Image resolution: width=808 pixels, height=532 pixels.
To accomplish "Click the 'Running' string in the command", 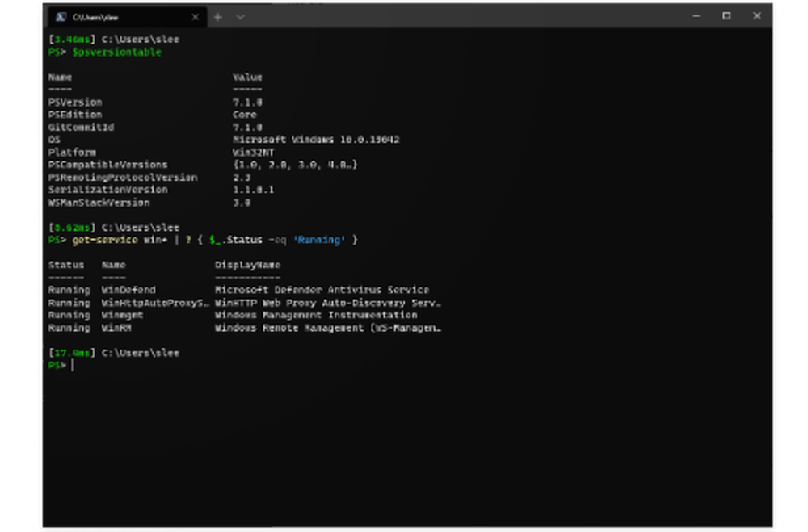I will pyautogui.click(x=319, y=240).
